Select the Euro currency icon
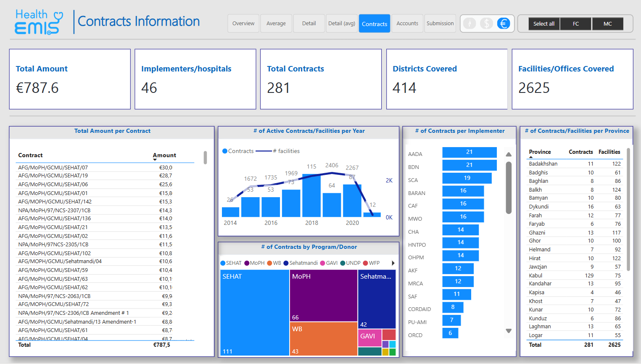Screen dimensions: 641x364 (x=503, y=24)
